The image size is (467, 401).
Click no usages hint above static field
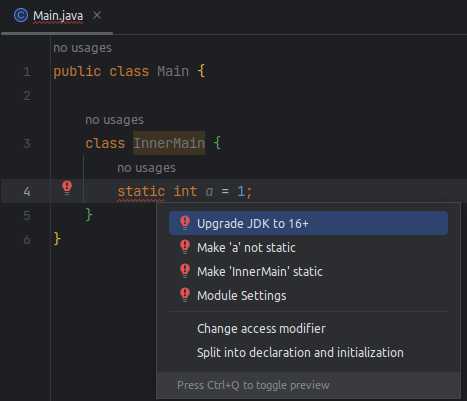pyautogui.click(x=147, y=168)
